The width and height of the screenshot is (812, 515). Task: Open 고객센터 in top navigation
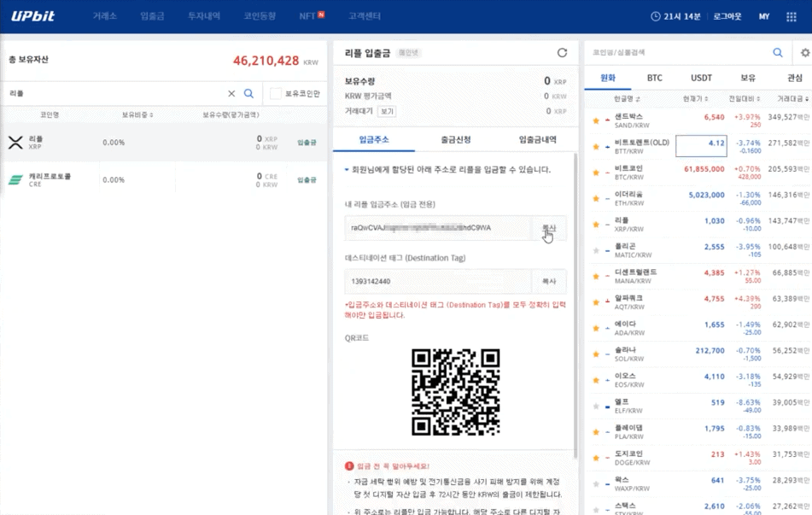(x=365, y=16)
